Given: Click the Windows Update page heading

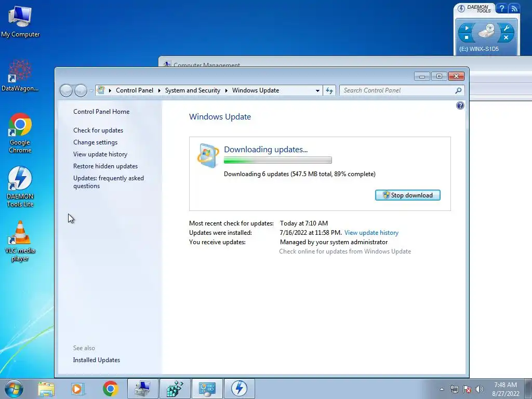Looking at the screenshot, I should pyautogui.click(x=220, y=117).
